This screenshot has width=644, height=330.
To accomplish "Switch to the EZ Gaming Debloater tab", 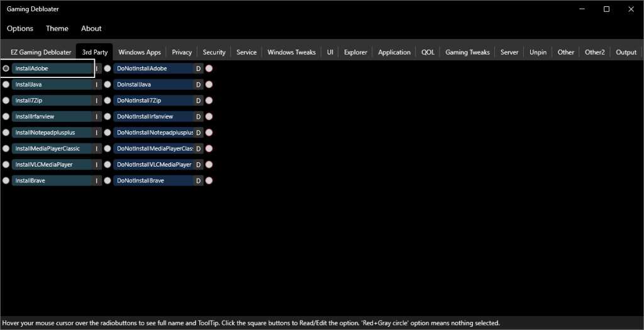I will [41, 52].
